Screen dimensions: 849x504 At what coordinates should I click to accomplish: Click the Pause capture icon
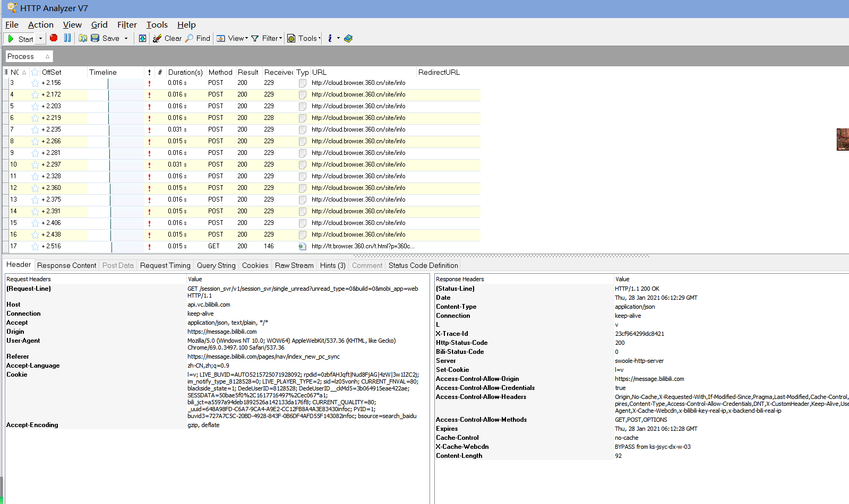[x=67, y=38]
